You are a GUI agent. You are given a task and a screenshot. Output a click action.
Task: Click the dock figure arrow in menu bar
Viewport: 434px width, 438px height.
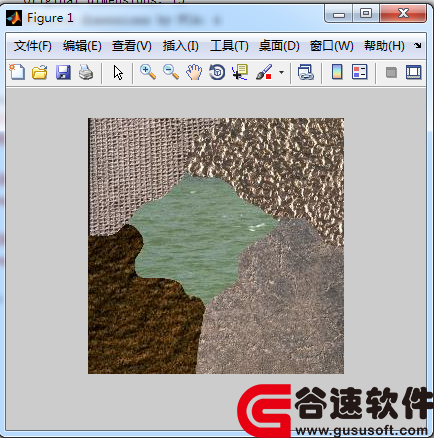pos(418,45)
